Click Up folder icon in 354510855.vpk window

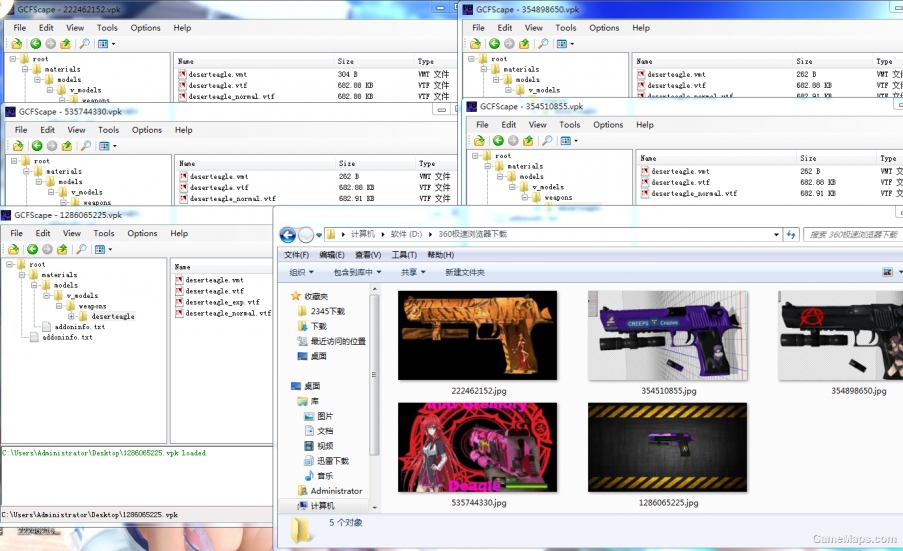pyautogui.click(x=528, y=140)
